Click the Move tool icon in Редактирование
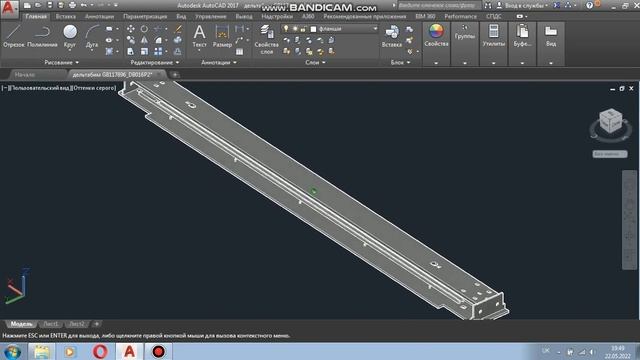640x360 pixels. coord(131,29)
